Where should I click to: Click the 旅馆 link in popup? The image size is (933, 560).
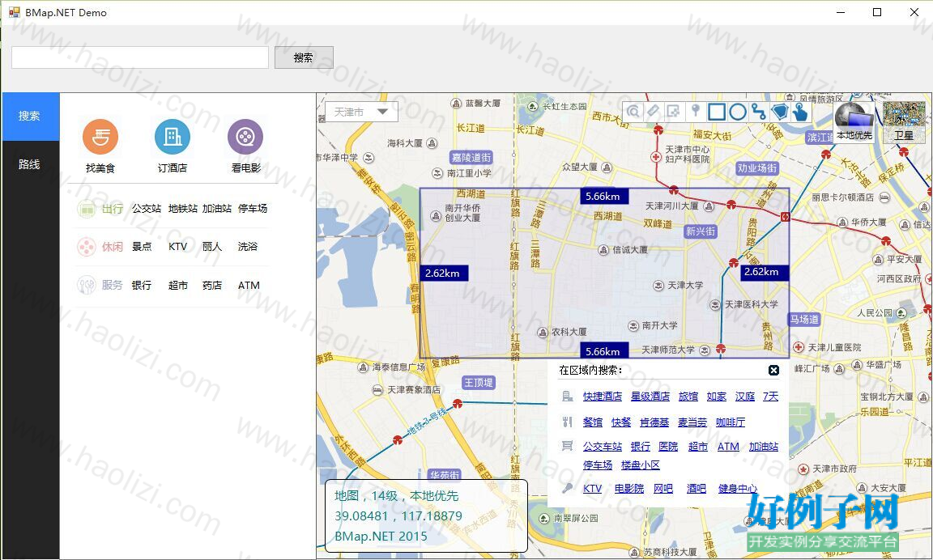pyautogui.click(x=688, y=397)
